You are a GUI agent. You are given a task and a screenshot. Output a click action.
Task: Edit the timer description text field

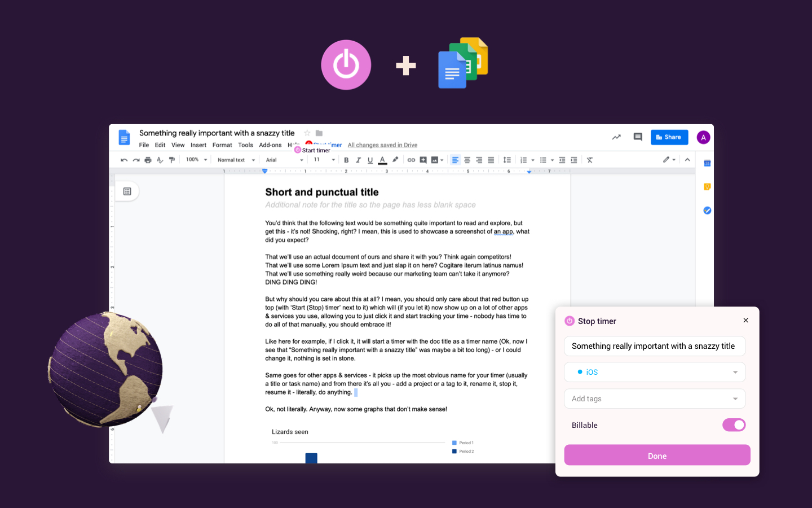[655, 346]
